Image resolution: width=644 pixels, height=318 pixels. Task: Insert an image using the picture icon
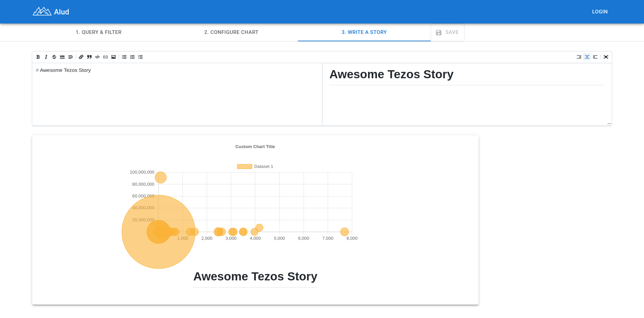(113, 57)
